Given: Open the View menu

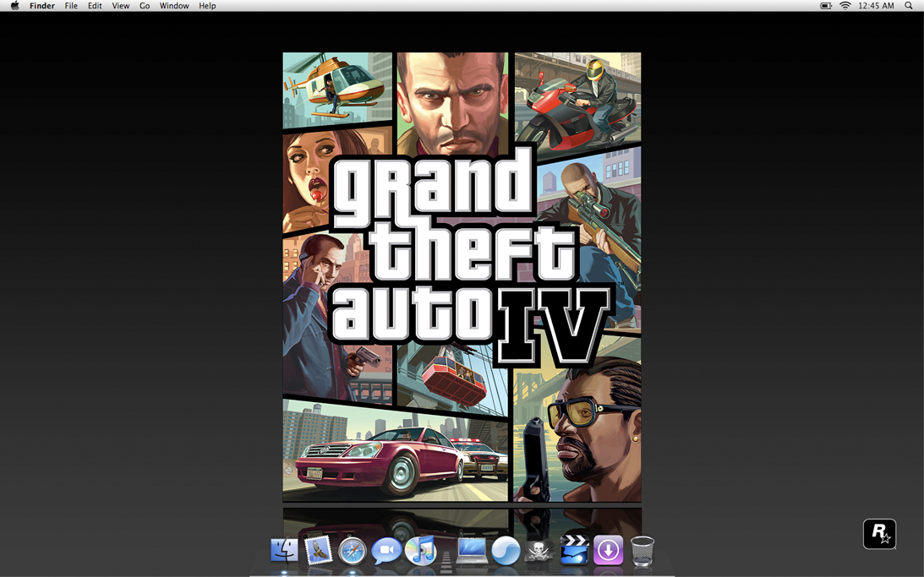Looking at the screenshot, I should [121, 6].
